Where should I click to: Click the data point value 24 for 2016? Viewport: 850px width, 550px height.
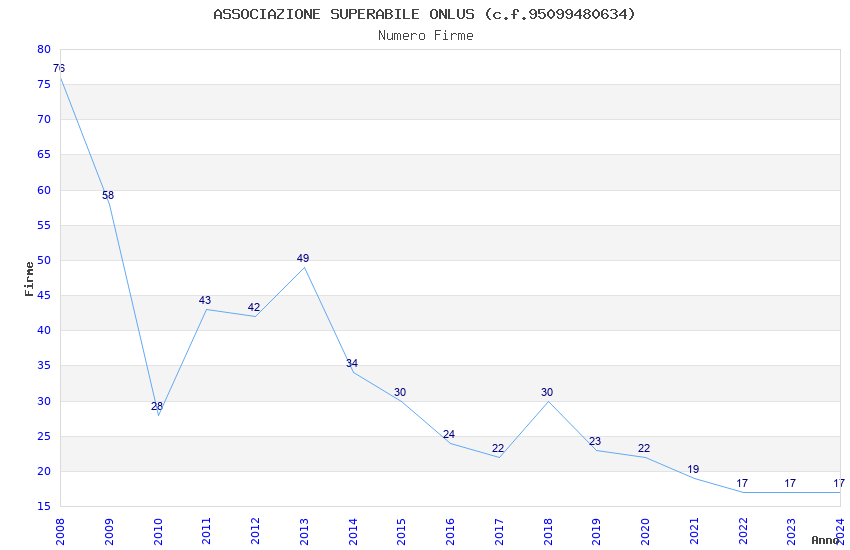pos(449,434)
